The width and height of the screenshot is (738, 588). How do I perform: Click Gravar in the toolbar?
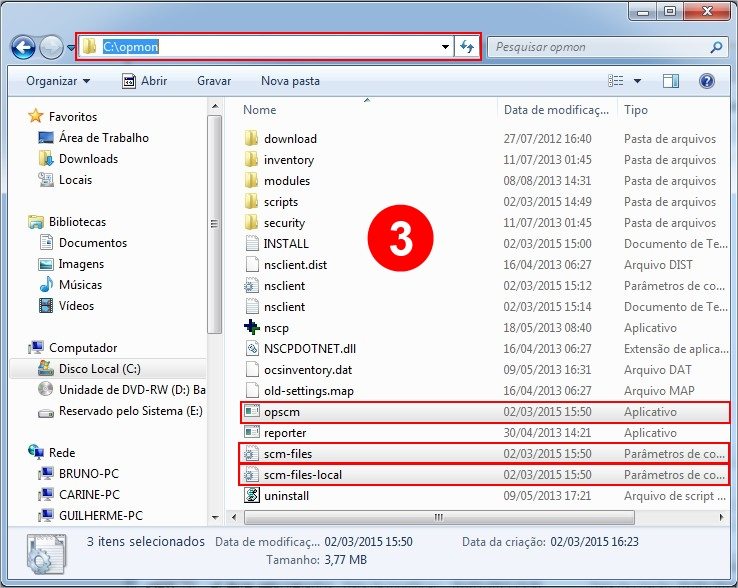pos(214,81)
